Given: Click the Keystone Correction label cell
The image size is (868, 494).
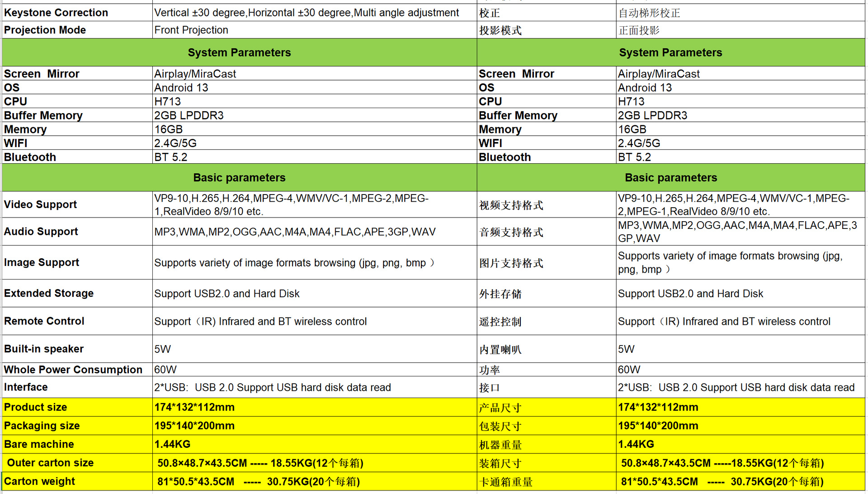Looking at the screenshot, I should [x=56, y=13].
